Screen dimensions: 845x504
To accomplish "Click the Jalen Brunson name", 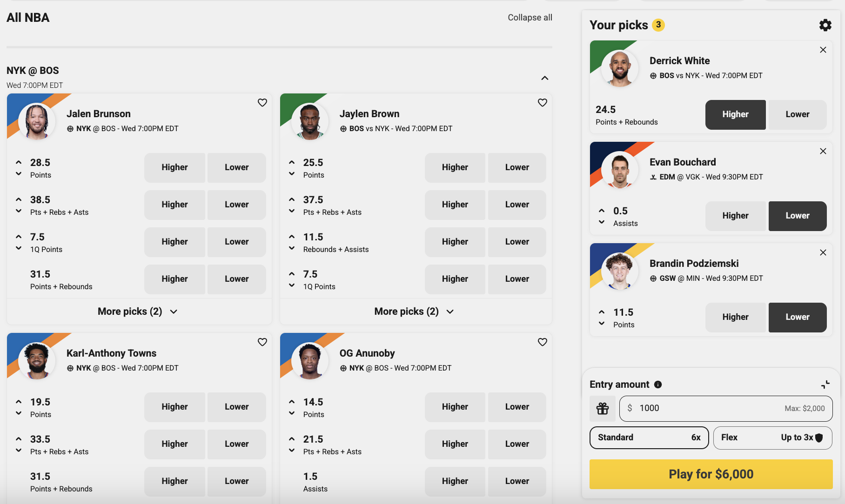I will [99, 114].
